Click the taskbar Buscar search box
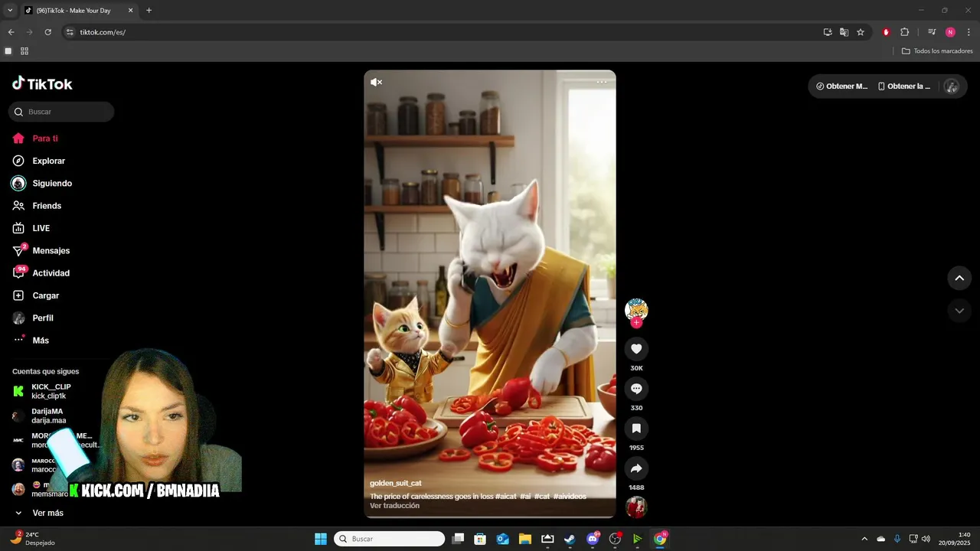 [x=390, y=539]
